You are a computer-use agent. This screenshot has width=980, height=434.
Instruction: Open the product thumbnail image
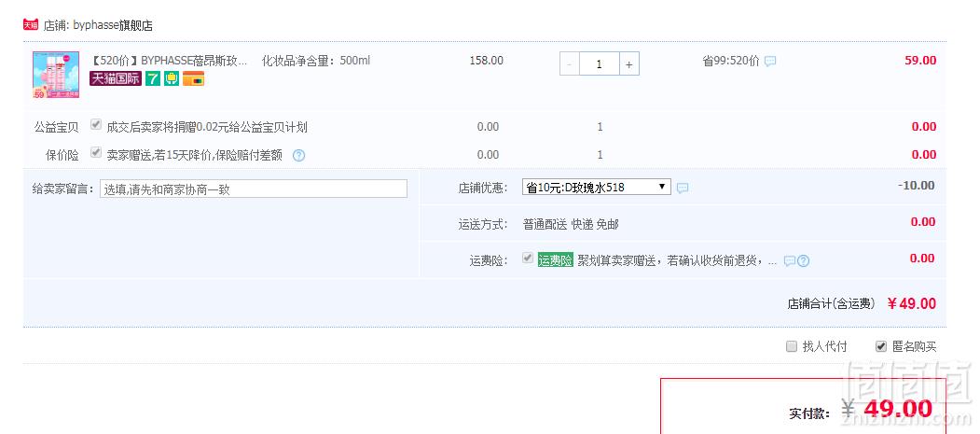click(56, 75)
